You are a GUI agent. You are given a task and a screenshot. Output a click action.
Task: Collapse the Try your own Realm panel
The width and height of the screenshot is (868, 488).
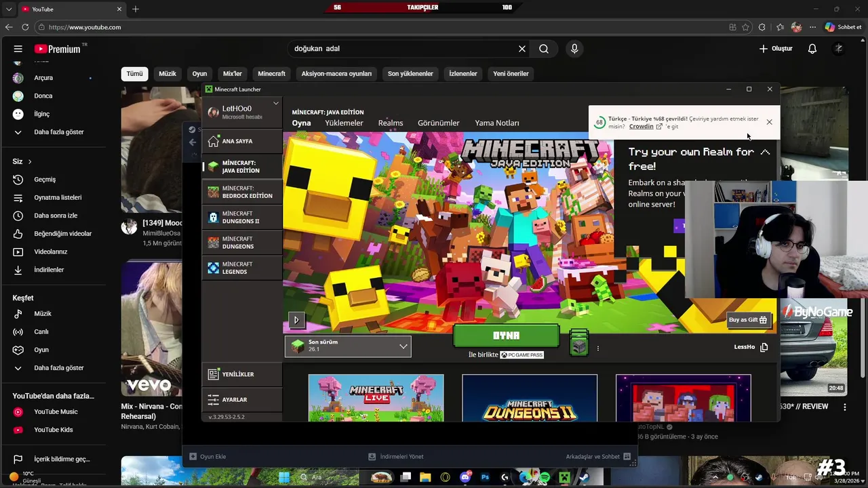pos(765,152)
